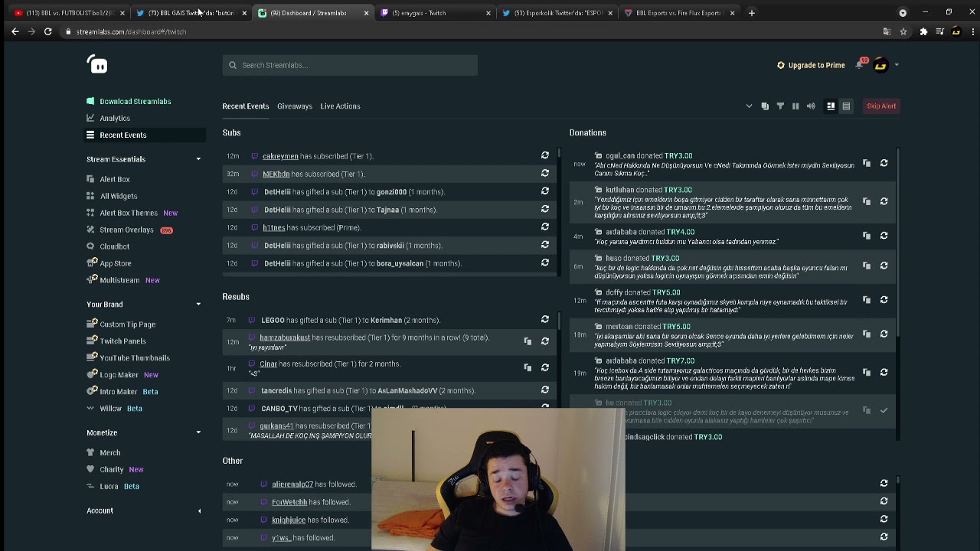The width and height of the screenshot is (980, 551).
Task: Expand the events toolbar chevron
Action: pyautogui.click(x=749, y=106)
